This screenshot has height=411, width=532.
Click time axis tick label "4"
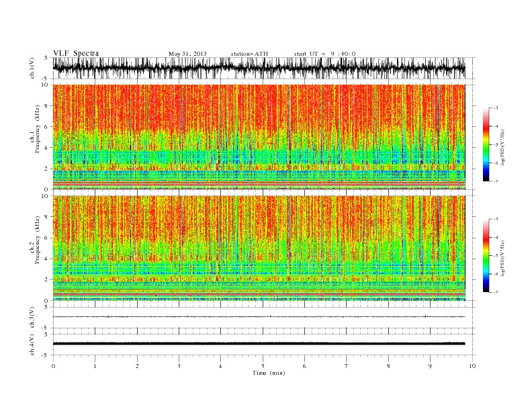coord(220,366)
